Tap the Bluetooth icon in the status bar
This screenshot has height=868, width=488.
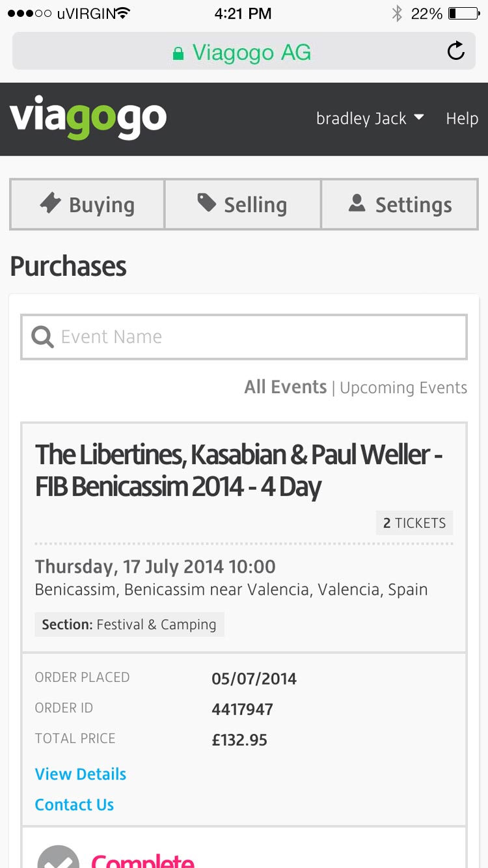pyautogui.click(x=397, y=13)
